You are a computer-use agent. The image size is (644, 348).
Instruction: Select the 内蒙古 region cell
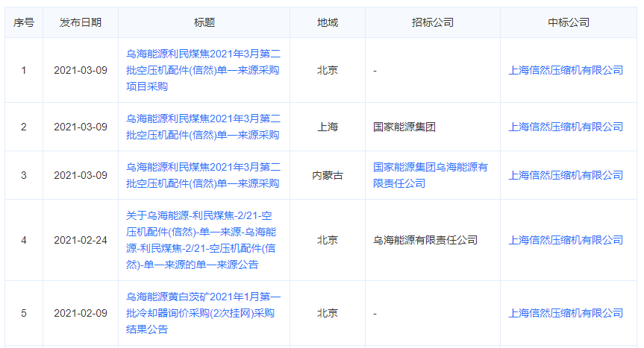(x=328, y=175)
